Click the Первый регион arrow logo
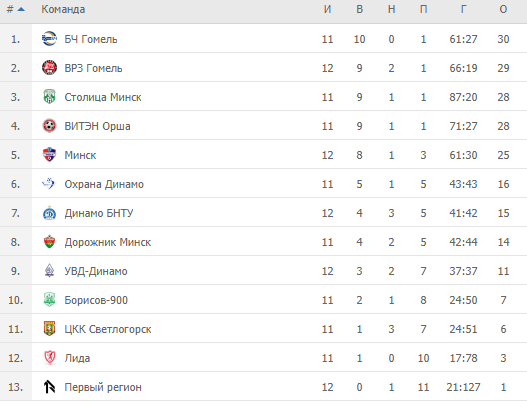 point(49,387)
